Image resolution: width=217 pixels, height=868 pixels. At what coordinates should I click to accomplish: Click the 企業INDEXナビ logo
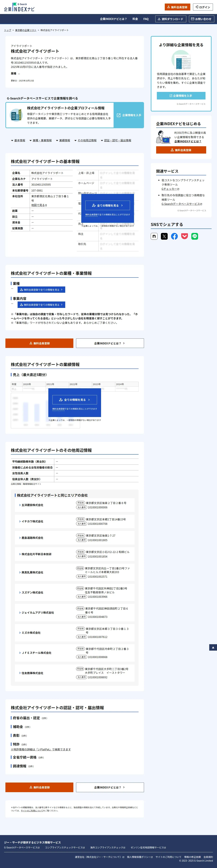19,7
